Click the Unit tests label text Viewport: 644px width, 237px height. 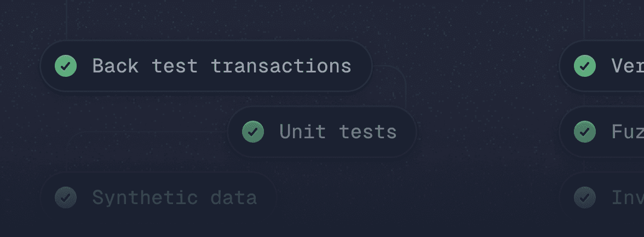pyautogui.click(x=338, y=132)
